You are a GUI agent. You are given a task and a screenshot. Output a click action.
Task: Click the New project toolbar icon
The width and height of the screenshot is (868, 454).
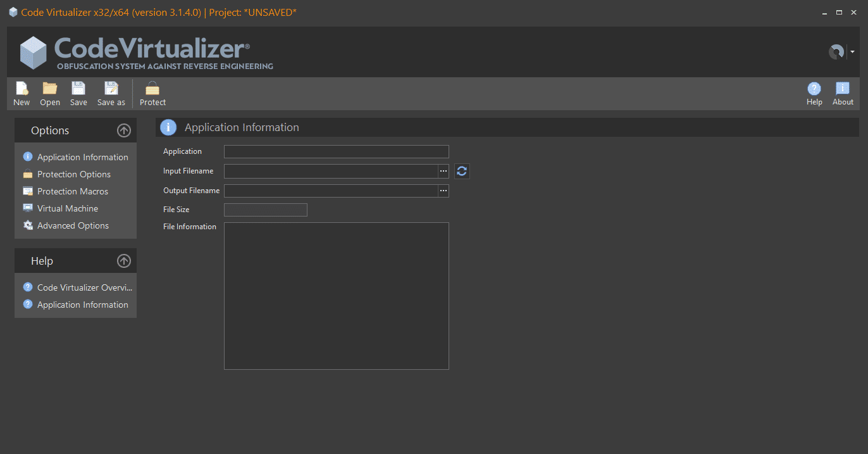pyautogui.click(x=22, y=89)
